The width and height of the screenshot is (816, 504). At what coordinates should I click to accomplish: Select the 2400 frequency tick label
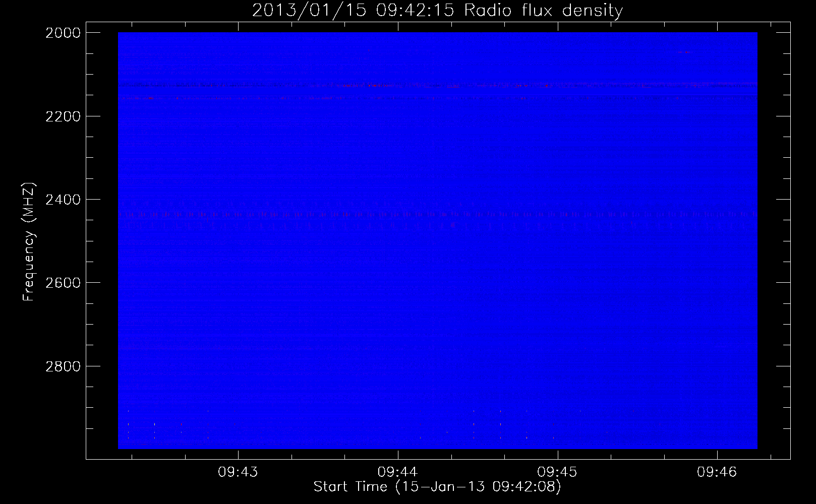point(63,200)
